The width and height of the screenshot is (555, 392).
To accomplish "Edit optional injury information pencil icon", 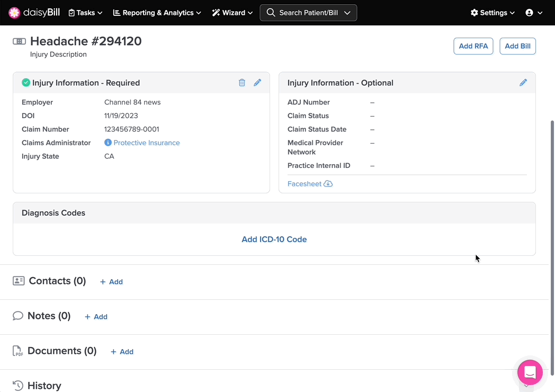I will pos(523,83).
